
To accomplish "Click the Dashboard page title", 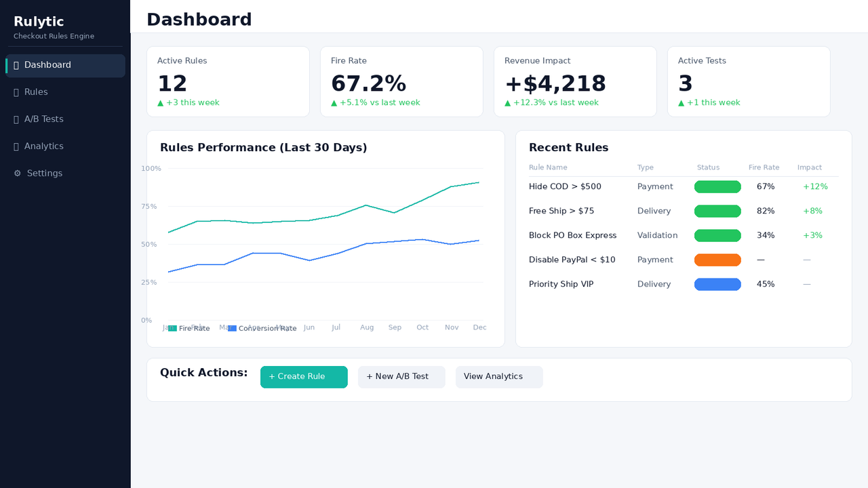I will point(199,20).
